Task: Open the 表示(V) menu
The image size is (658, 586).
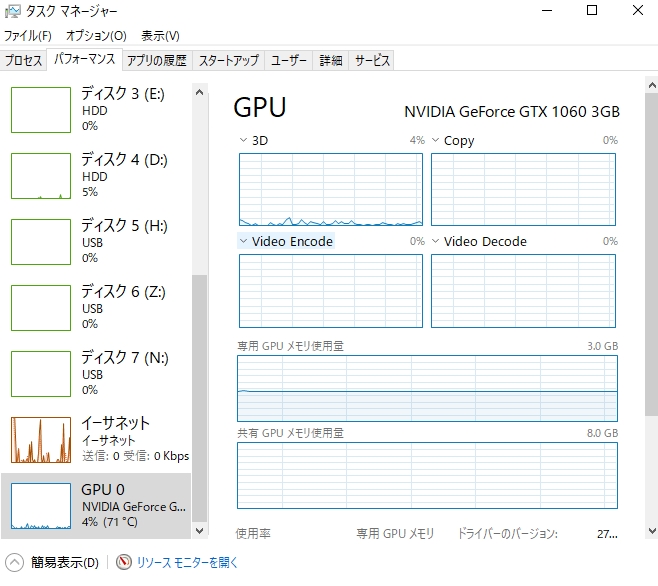Action: coord(160,36)
